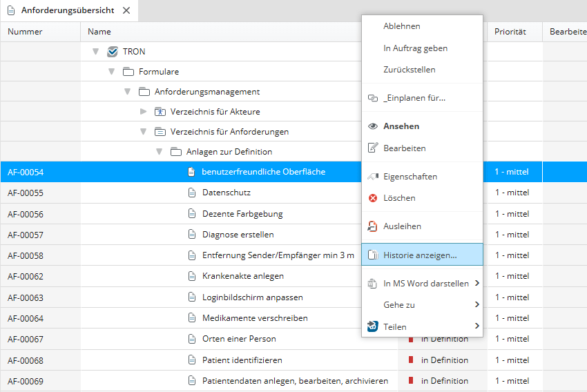Screen dimensions: 587x392
Task: Click red status marker of Patient identifizieren
Action: tap(411, 360)
